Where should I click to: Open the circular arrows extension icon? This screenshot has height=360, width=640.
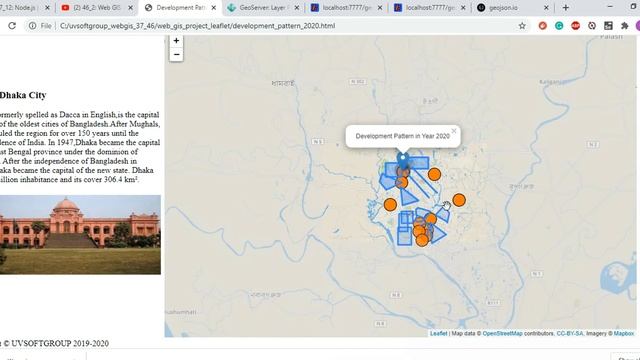(592, 26)
